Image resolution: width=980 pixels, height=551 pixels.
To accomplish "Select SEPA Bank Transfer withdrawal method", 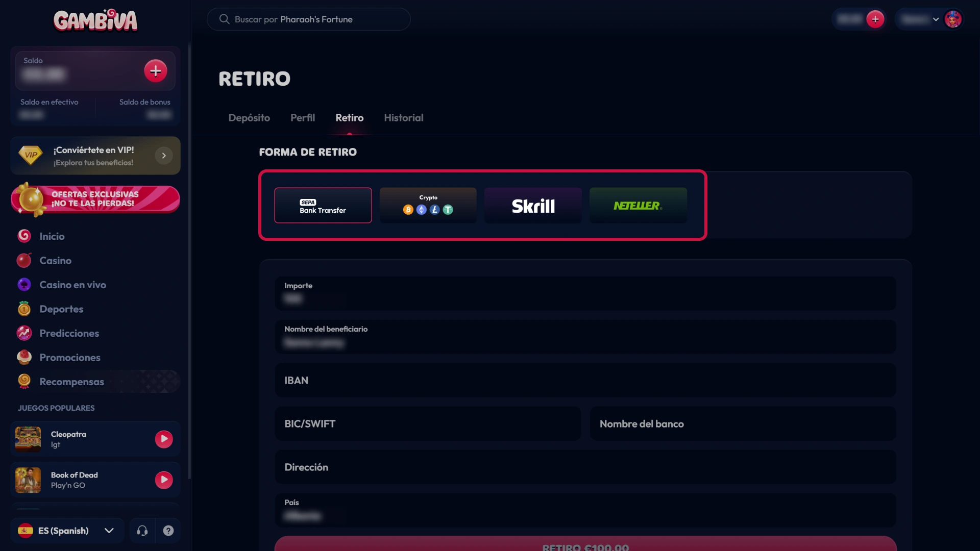I will click(323, 205).
